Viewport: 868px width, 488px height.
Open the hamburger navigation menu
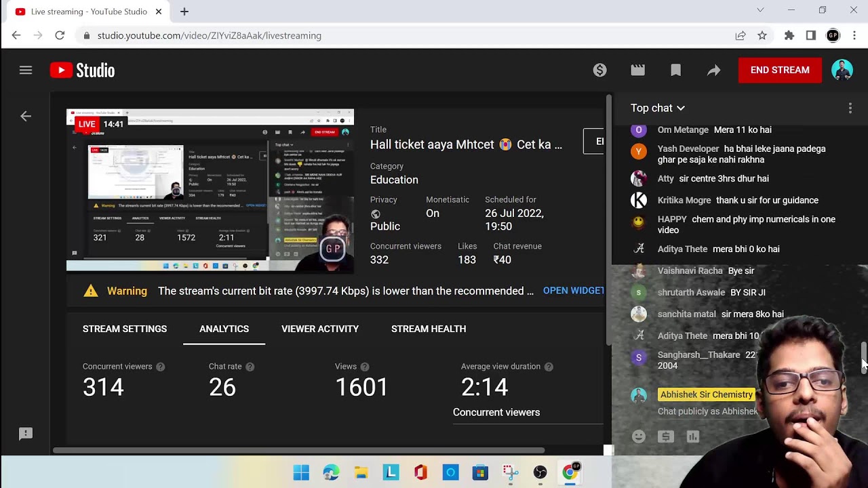point(26,70)
